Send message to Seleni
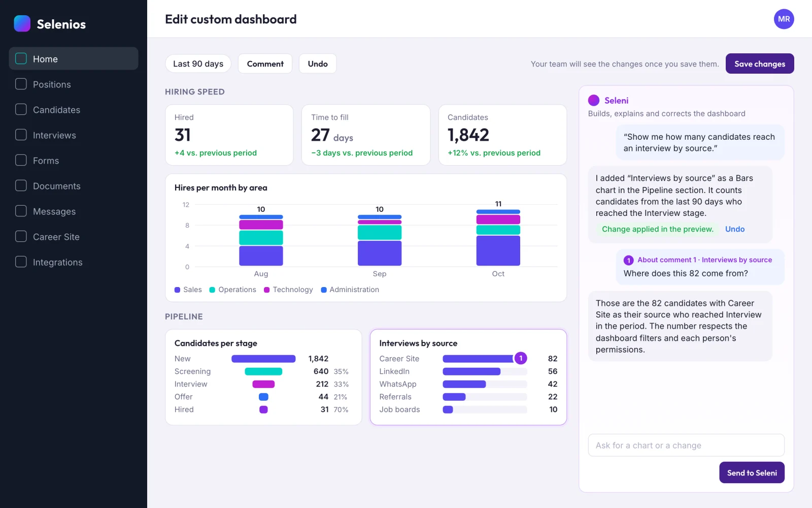Viewport: 812px width, 508px height. 752,472
